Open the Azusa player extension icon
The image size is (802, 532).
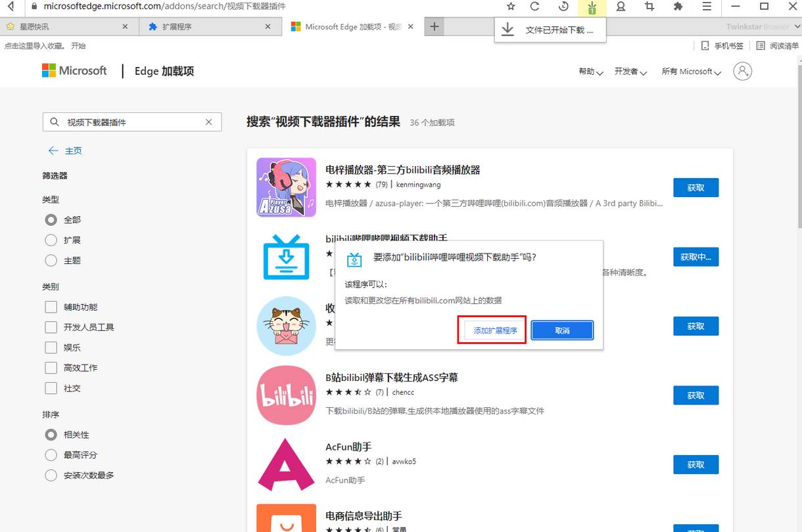[x=286, y=187]
